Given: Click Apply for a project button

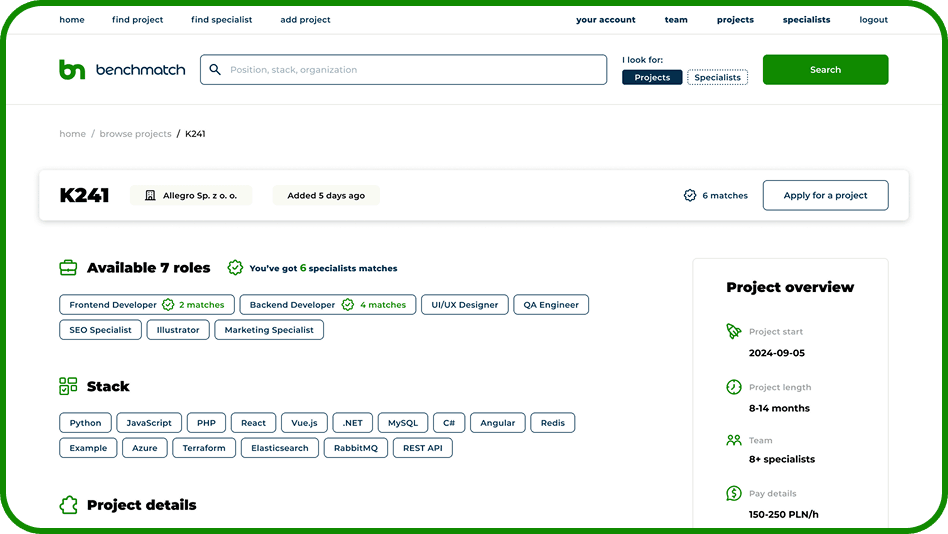Looking at the screenshot, I should [825, 196].
